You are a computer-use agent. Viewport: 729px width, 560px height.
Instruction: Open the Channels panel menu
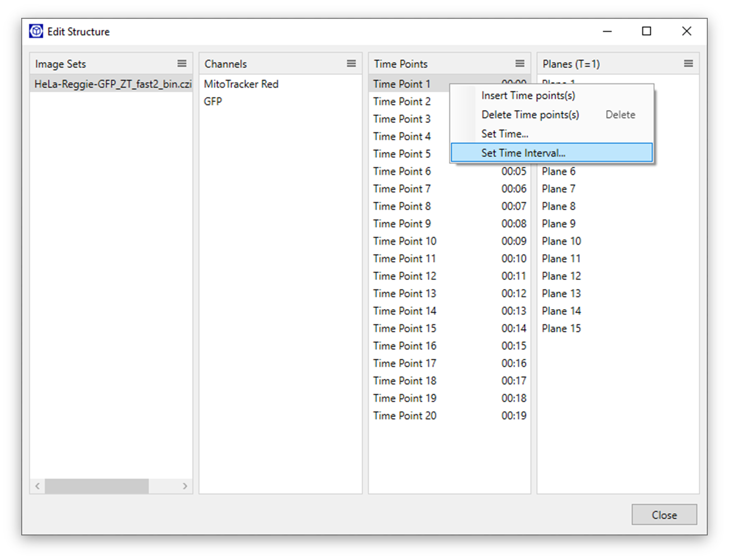(352, 63)
